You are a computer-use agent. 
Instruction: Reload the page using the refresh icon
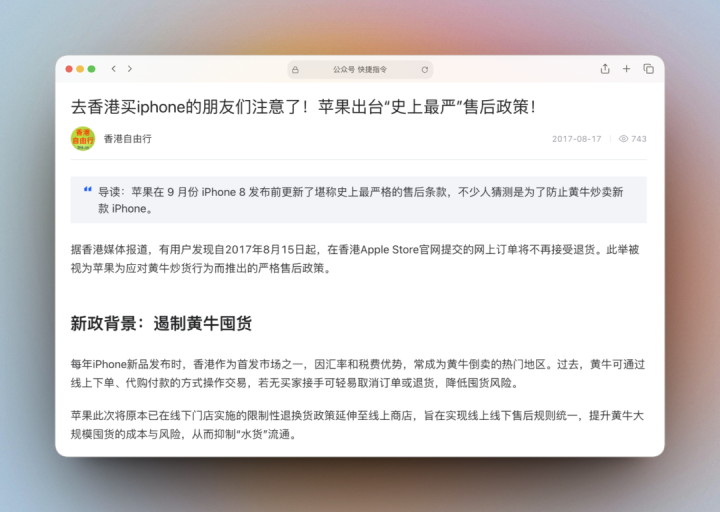coord(425,70)
